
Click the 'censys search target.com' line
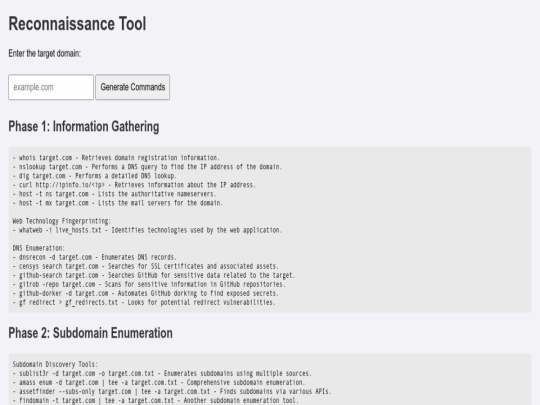146,266
